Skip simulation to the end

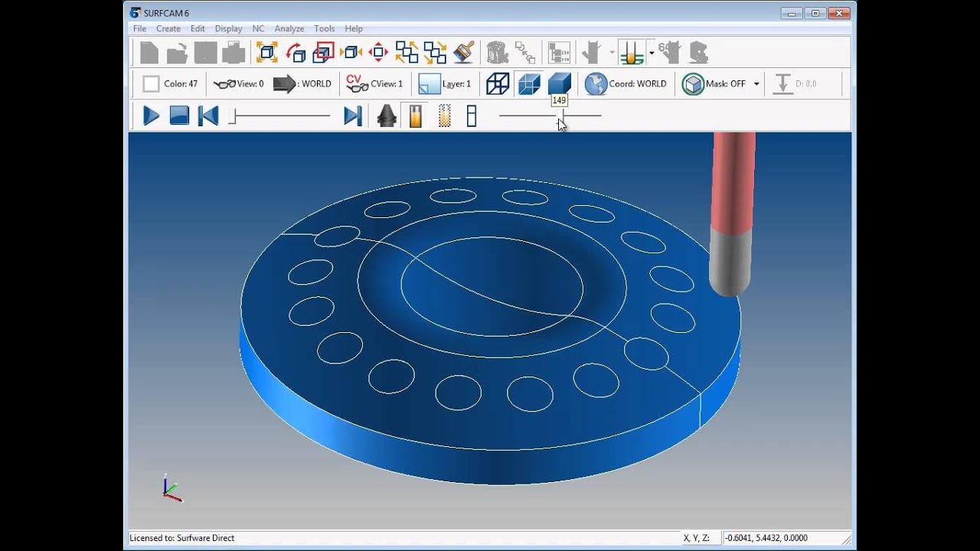353,116
